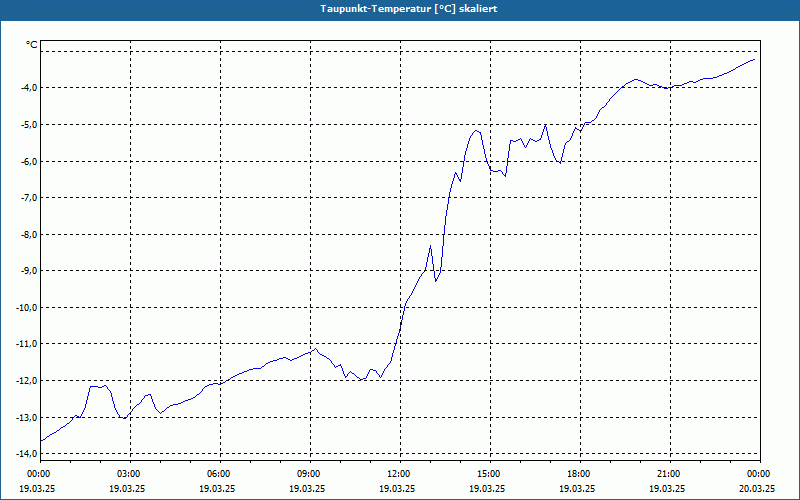Screen dimensions: 800x500
Task: Select the -4,0 y-axis label
Action: 30,88
